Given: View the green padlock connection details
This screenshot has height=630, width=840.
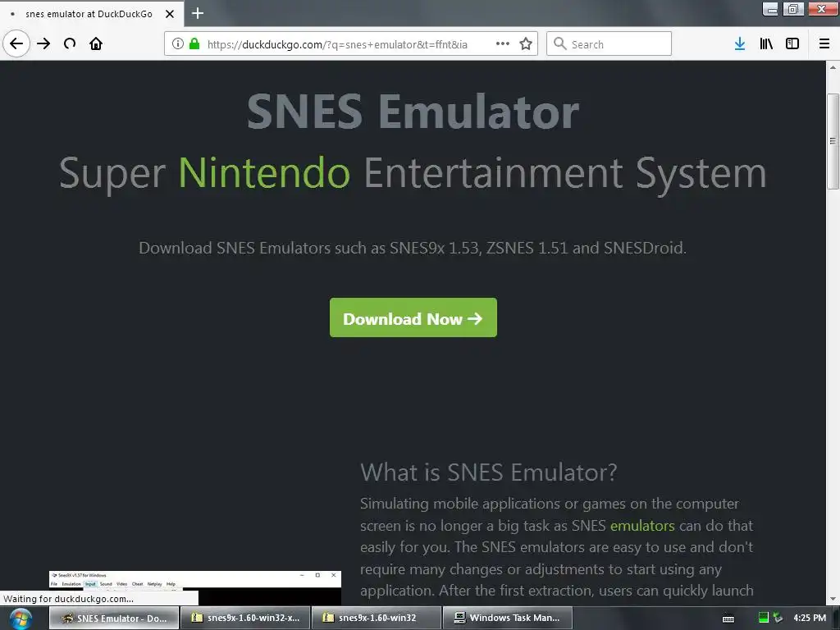Looking at the screenshot, I should point(194,43).
